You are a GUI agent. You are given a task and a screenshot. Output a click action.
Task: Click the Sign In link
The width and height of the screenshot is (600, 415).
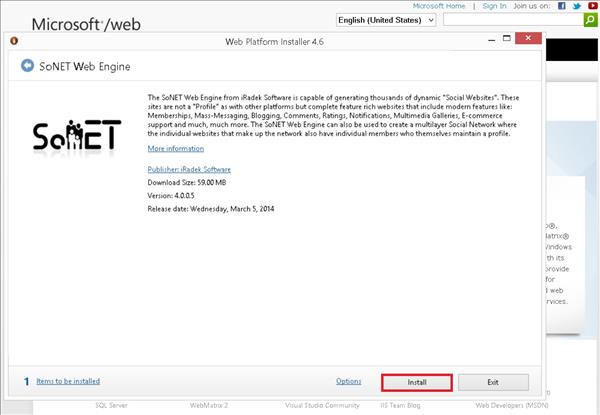(494, 6)
